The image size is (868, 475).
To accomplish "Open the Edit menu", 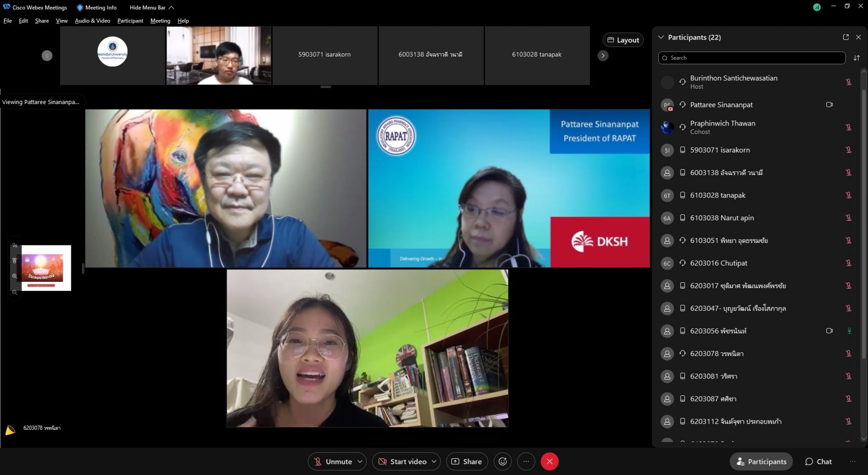I will pyautogui.click(x=23, y=21).
